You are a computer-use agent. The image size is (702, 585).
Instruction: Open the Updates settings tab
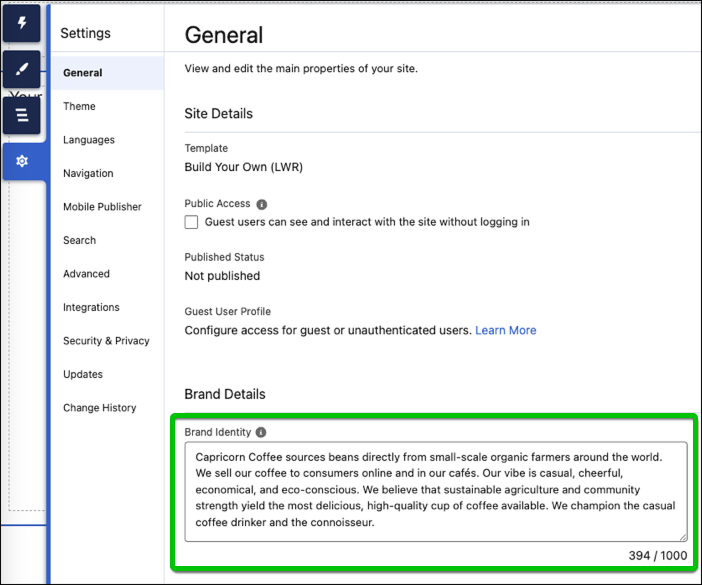(x=108, y=375)
